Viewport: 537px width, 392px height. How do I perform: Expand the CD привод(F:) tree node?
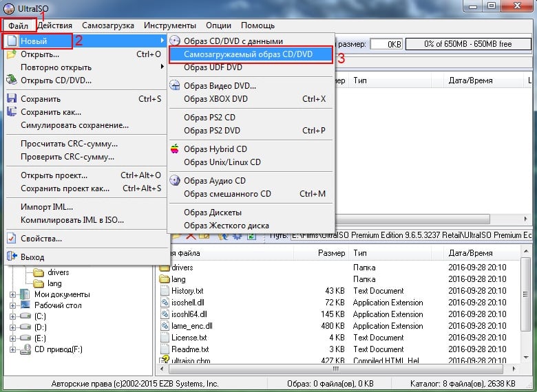pyautogui.click(x=13, y=349)
